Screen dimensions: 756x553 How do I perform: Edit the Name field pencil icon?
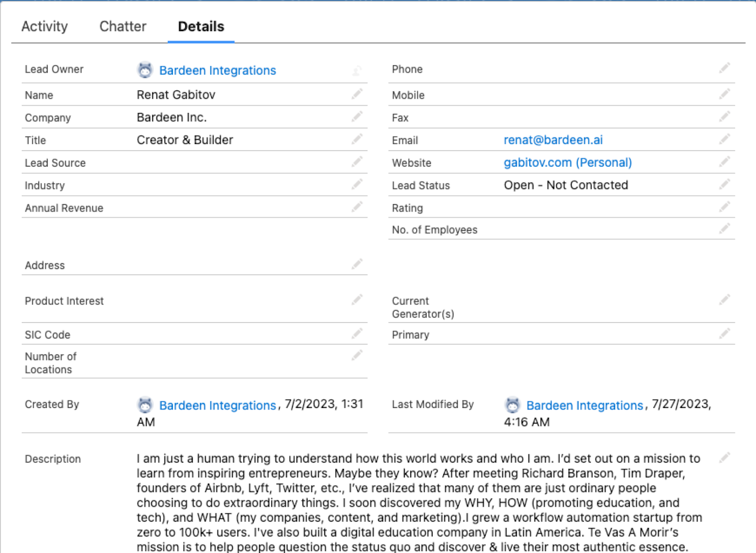pyautogui.click(x=357, y=94)
